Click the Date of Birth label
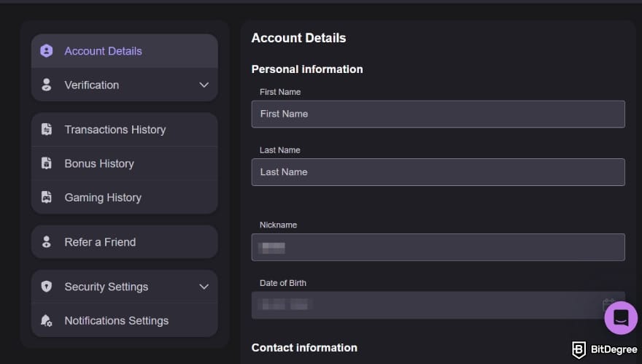Image resolution: width=642 pixels, height=364 pixels. tap(283, 283)
